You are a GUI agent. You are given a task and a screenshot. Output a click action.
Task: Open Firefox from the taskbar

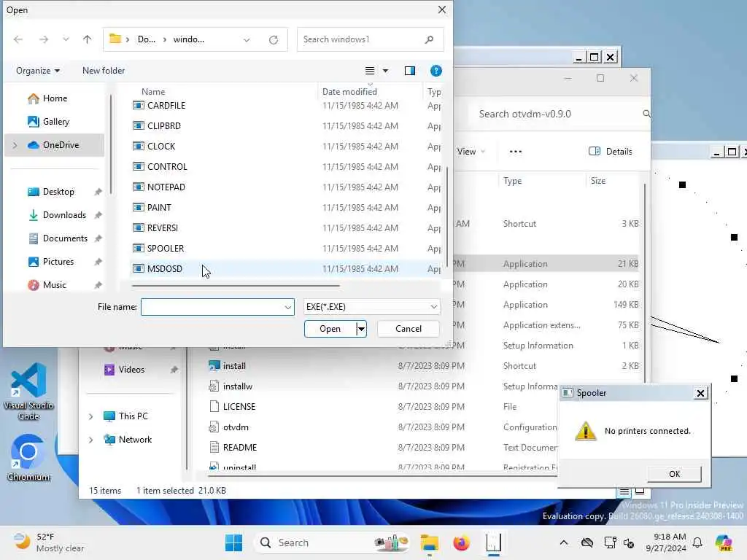pos(461,542)
